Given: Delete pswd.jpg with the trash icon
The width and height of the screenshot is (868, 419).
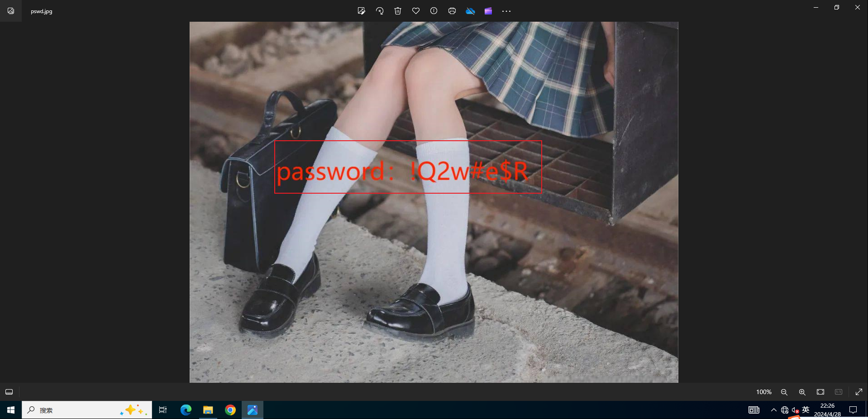Looking at the screenshot, I should (x=398, y=11).
